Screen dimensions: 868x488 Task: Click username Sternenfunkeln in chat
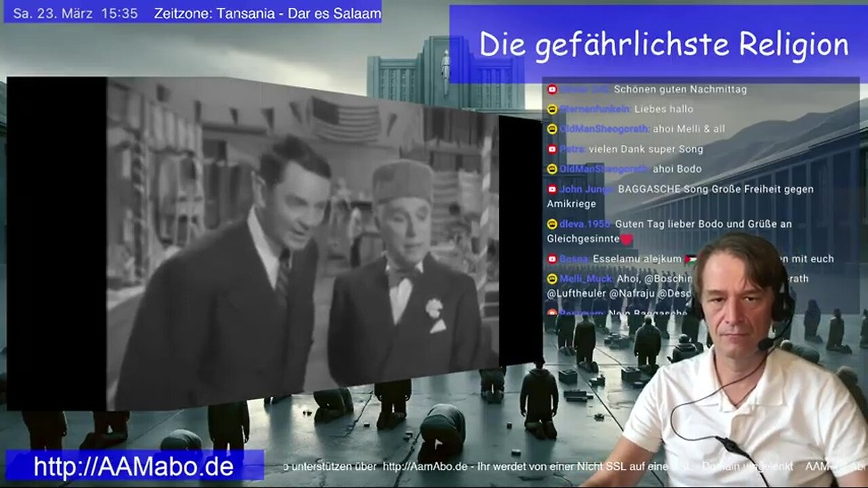(x=595, y=109)
